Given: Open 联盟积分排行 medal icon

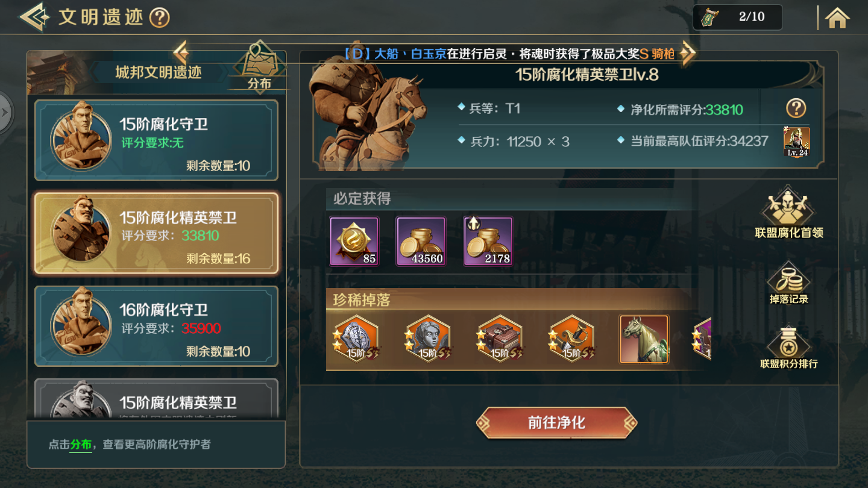Looking at the screenshot, I should (788, 348).
